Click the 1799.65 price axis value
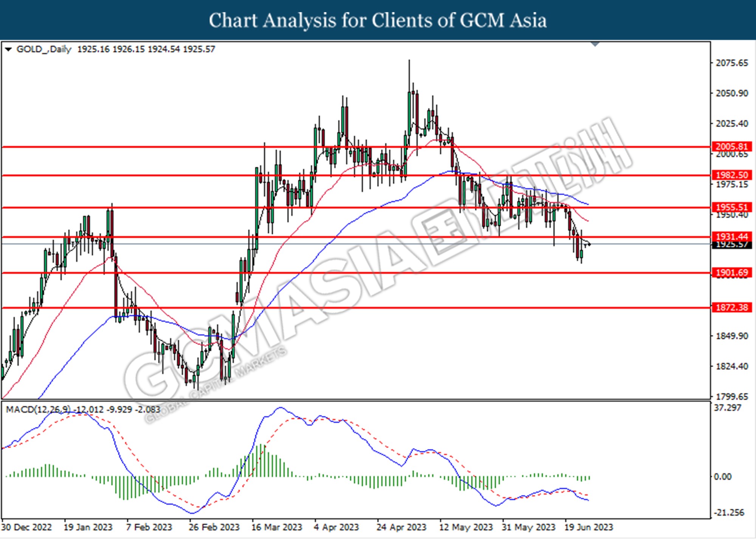This screenshot has height=540, width=756. 732,397
